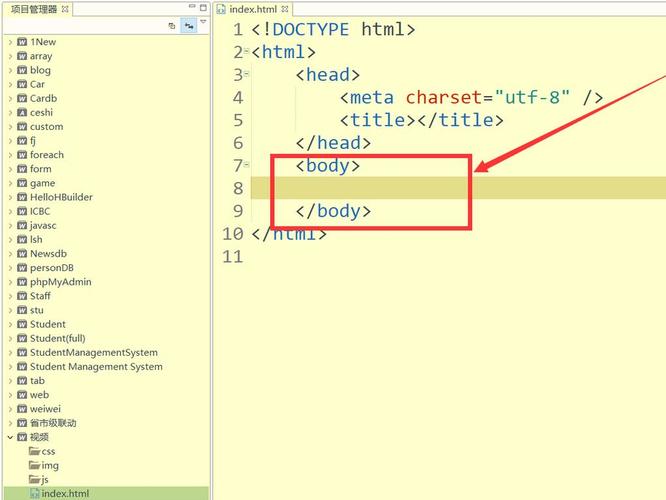Click the css folder icon
This screenshot has width=666, height=500.
coord(34,451)
